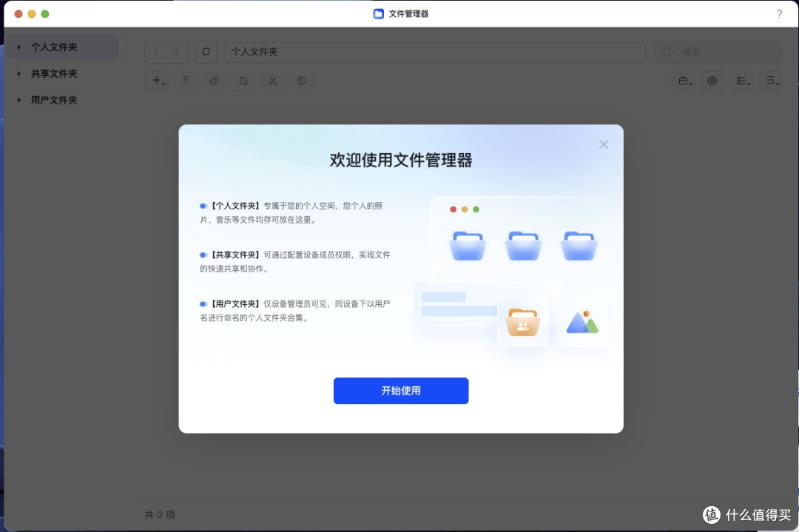Close the welcome dialog with the X
The image size is (799, 532).
click(604, 144)
